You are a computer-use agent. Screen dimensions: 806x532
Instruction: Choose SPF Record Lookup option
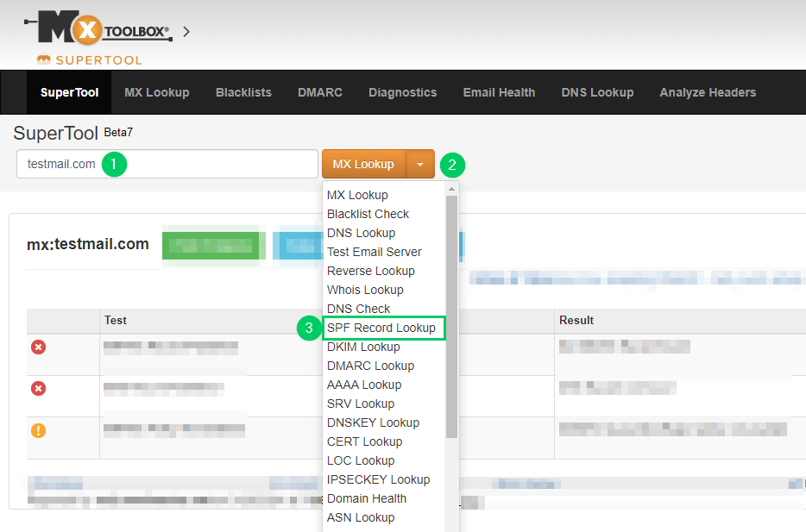(383, 329)
